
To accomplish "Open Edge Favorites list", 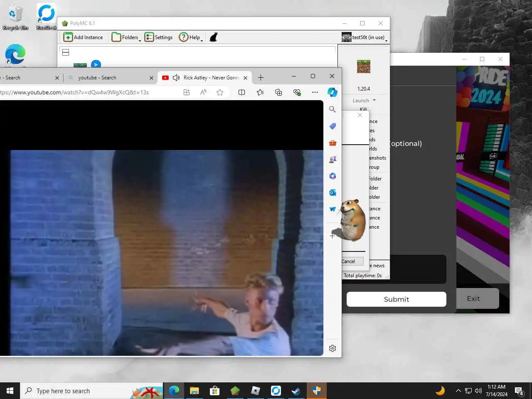I will click(260, 92).
